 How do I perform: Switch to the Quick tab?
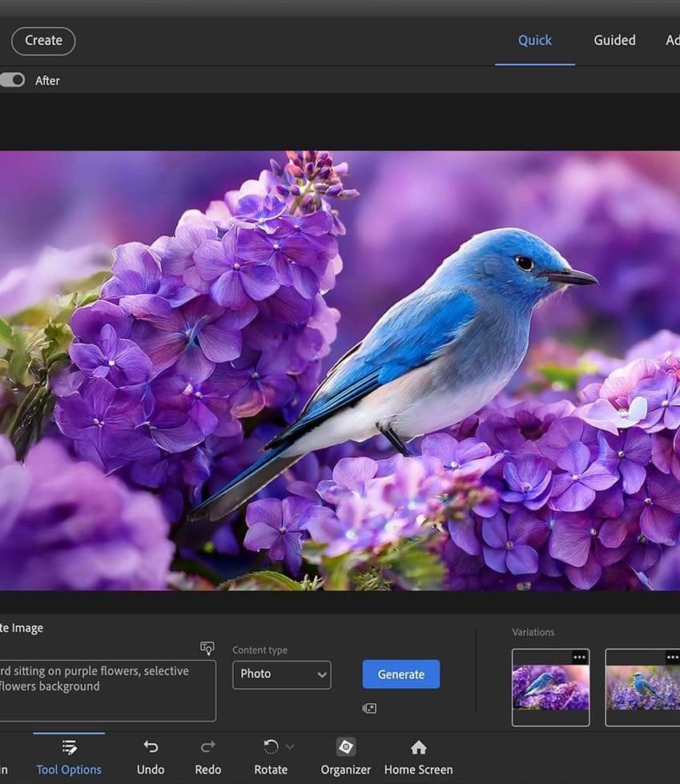point(534,40)
